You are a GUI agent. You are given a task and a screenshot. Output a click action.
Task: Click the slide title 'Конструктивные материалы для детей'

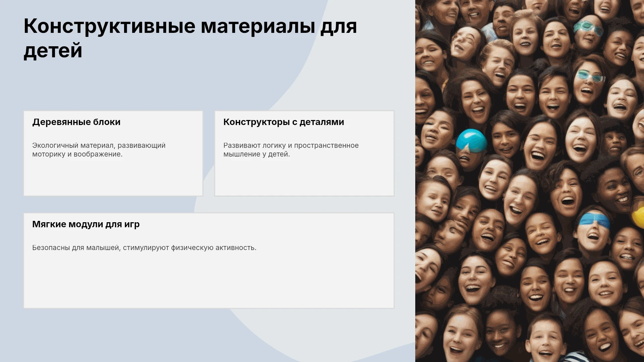coord(190,38)
